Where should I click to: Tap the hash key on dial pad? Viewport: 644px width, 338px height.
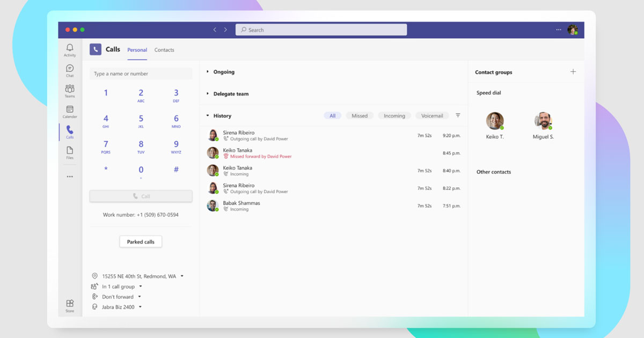click(x=176, y=170)
